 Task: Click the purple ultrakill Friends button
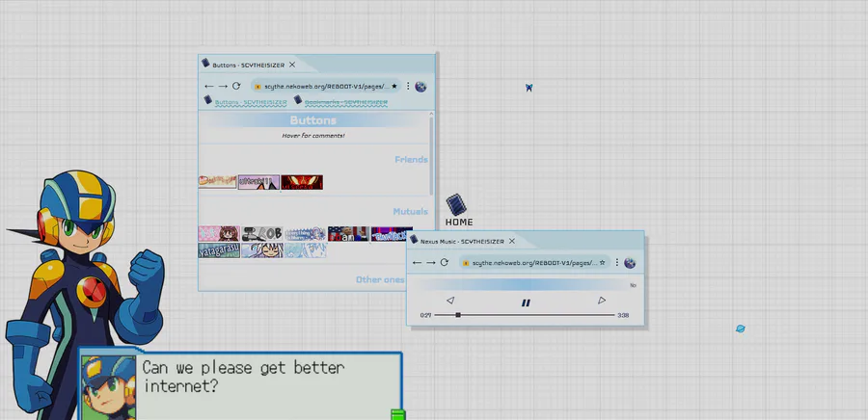pyautogui.click(x=258, y=182)
